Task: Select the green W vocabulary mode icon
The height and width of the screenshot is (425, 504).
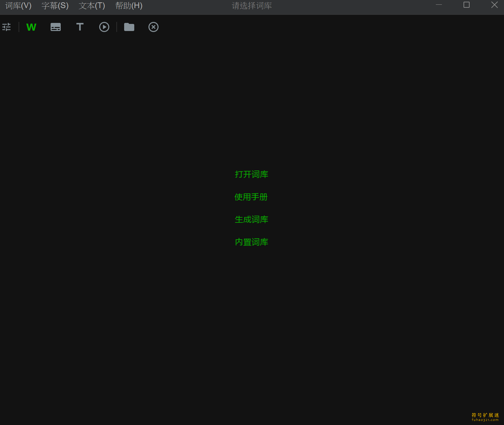Action: pos(31,27)
